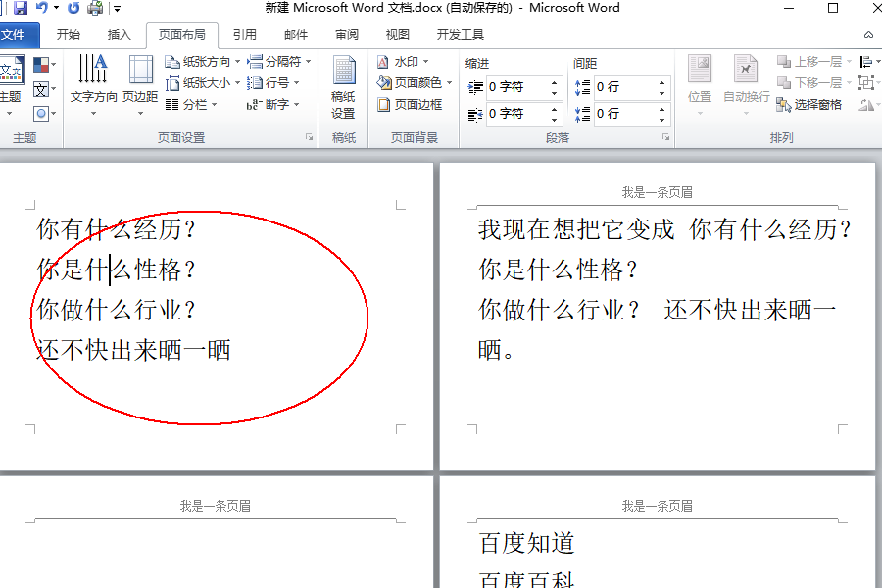
Task: Open theme effects dropdown
Action: coord(44,114)
